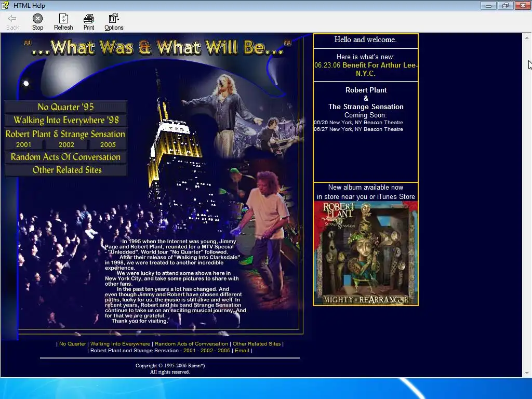Click the scrollbar down arrow
This screenshot has height=399, width=532.
pyautogui.click(x=527, y=373)
